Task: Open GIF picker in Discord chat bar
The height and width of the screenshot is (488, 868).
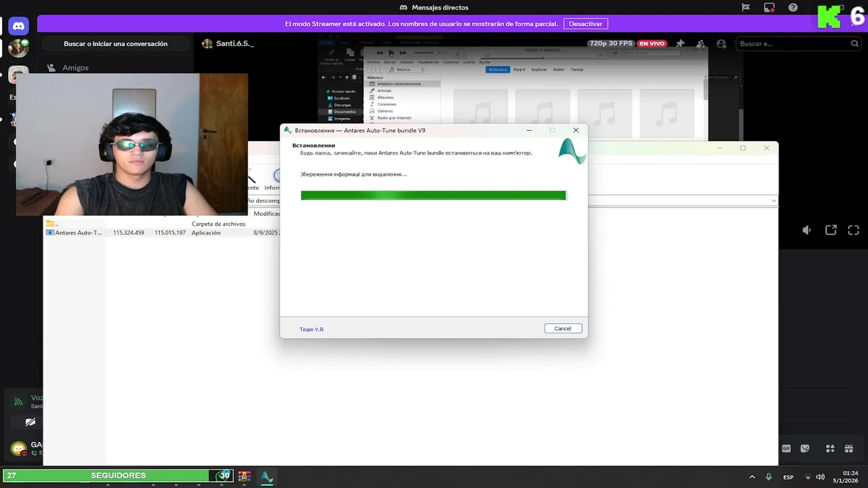Action: click(x=787, y=448)
